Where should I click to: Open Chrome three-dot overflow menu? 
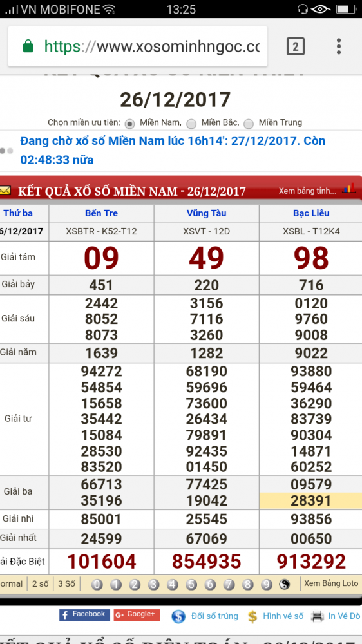[339, 46]
